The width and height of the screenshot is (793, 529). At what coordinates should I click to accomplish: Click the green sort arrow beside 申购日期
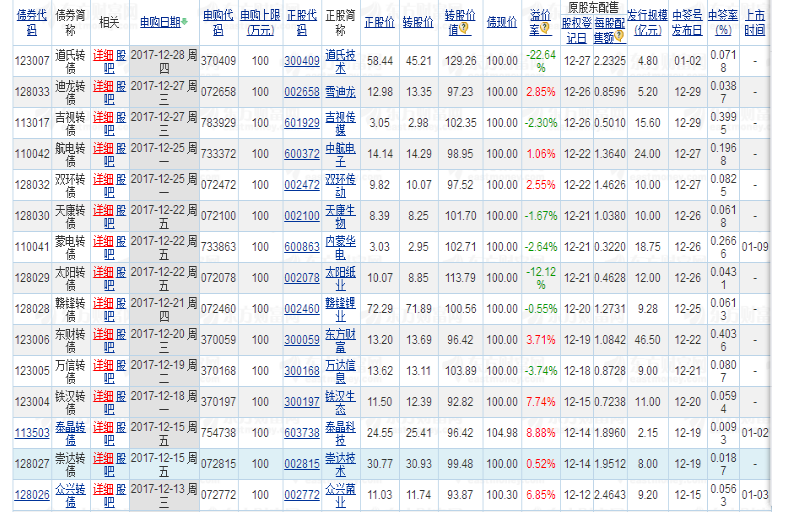185,22
